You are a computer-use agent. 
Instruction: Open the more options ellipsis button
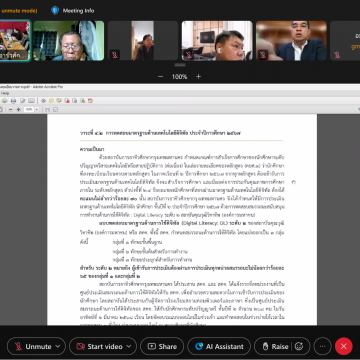pyautogui.click(x=322, y=346)
